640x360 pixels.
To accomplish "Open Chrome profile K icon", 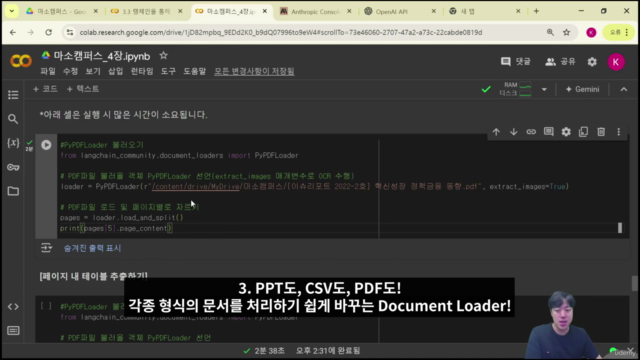I will point(591,32).
